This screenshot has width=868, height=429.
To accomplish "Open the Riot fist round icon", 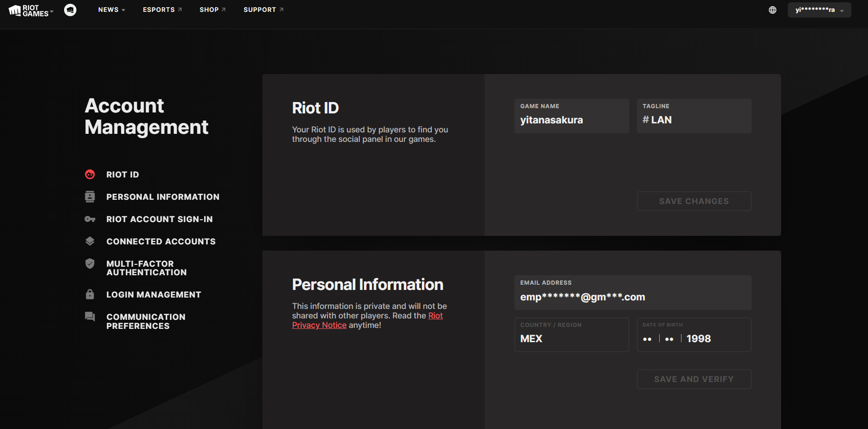I will tap(70, 10).
